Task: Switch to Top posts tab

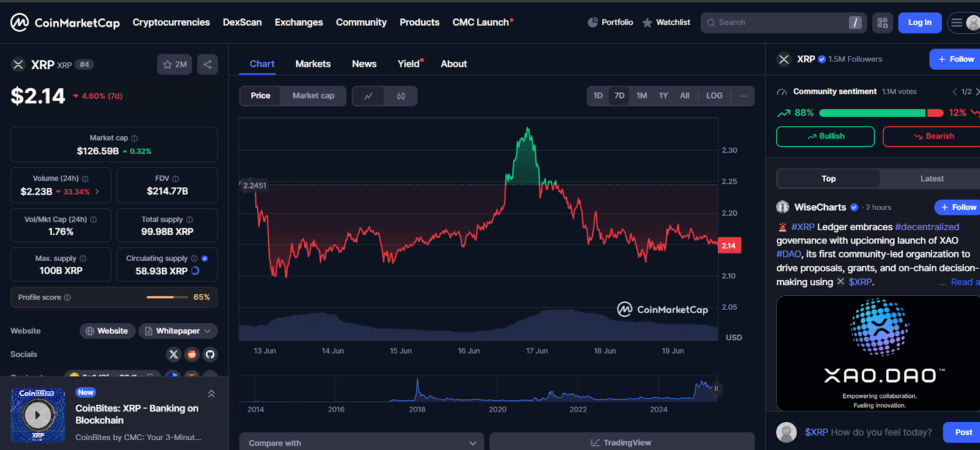Action: coord(828,179)
